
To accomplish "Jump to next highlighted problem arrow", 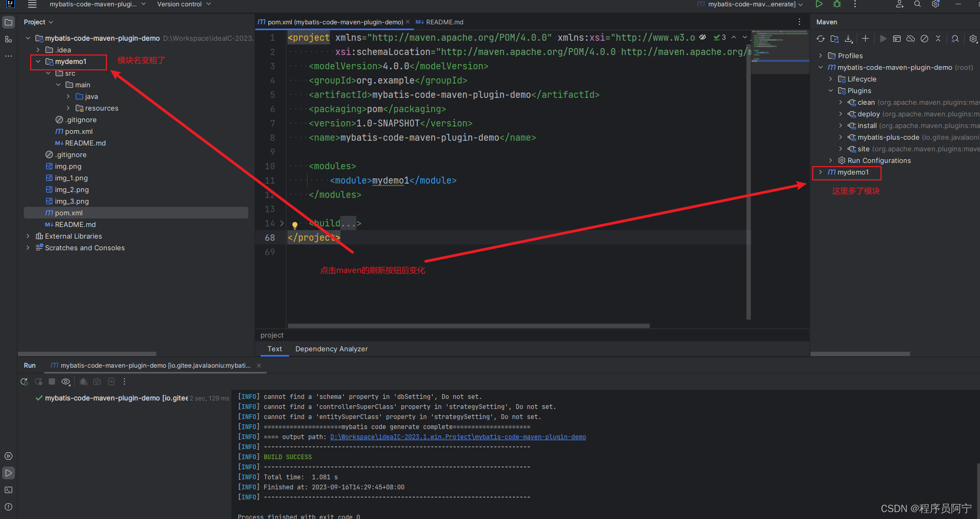I will click(744, 38).
